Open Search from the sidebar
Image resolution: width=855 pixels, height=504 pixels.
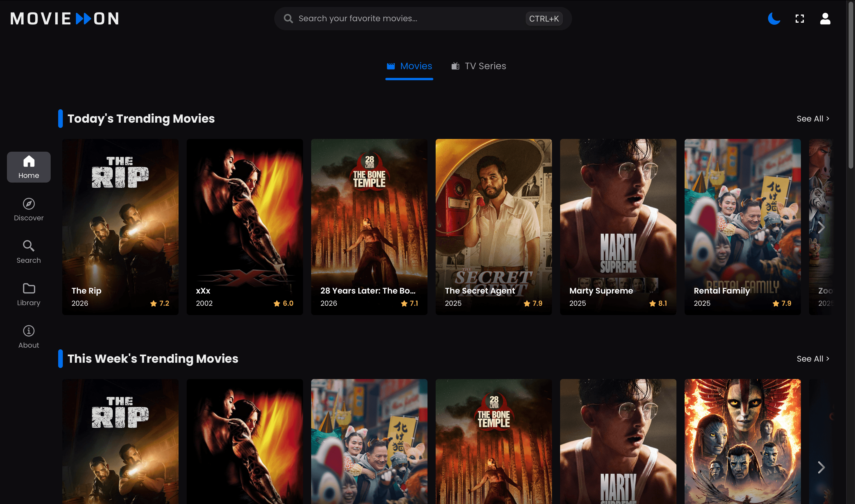[28, 252]
